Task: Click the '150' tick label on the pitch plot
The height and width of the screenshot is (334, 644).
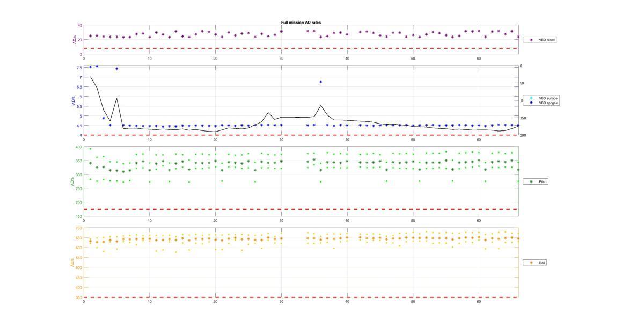Action: (78, 216)
